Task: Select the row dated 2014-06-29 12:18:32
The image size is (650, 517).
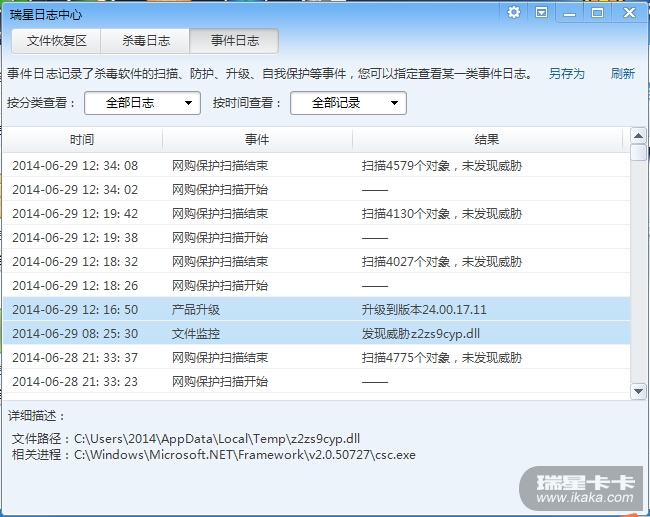Action: [317, 262]
